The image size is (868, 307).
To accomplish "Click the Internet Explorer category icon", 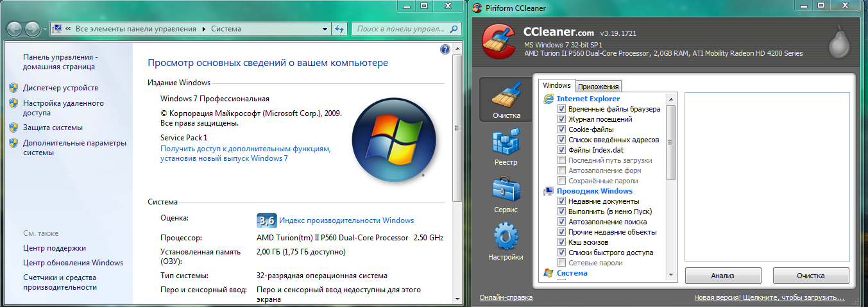I will tap(549, 99).
